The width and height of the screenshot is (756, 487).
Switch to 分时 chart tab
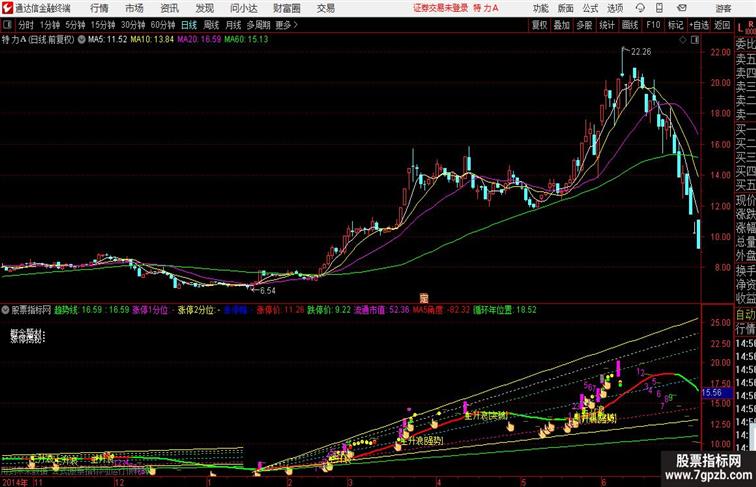[26, 25]
